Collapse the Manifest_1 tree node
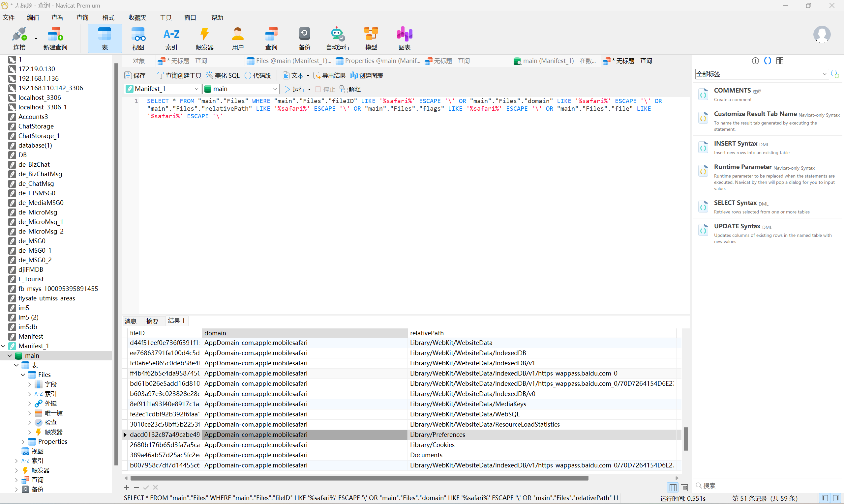 3,346
